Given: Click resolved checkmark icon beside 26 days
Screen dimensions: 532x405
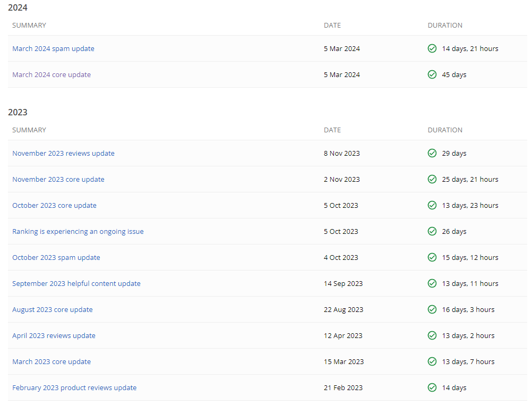Looking at the screenshot, I should pos(432,231).
